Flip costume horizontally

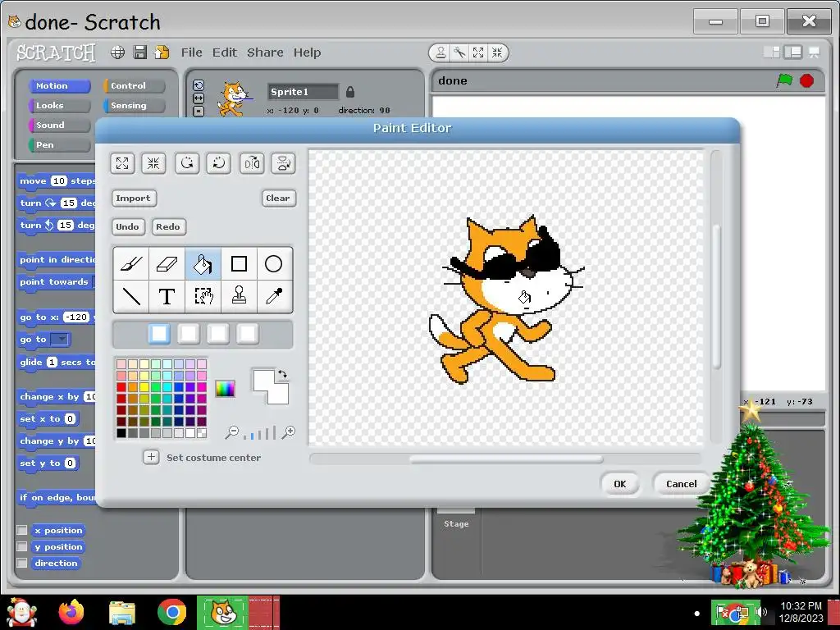252,163
